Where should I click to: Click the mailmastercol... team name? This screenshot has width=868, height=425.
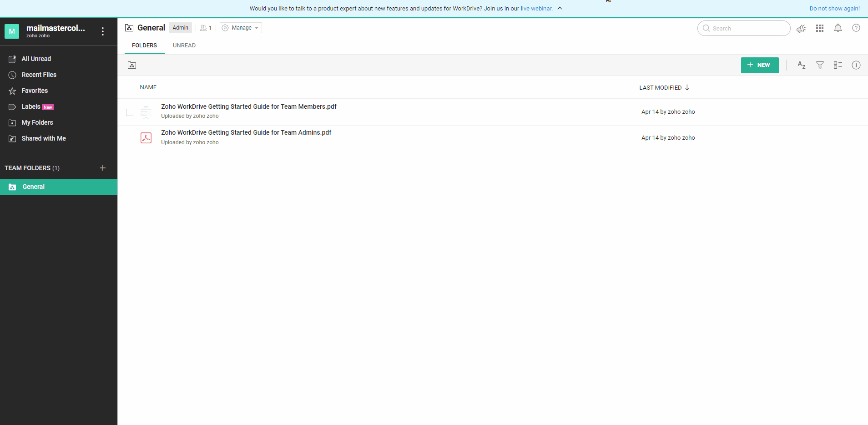[56, 28]
